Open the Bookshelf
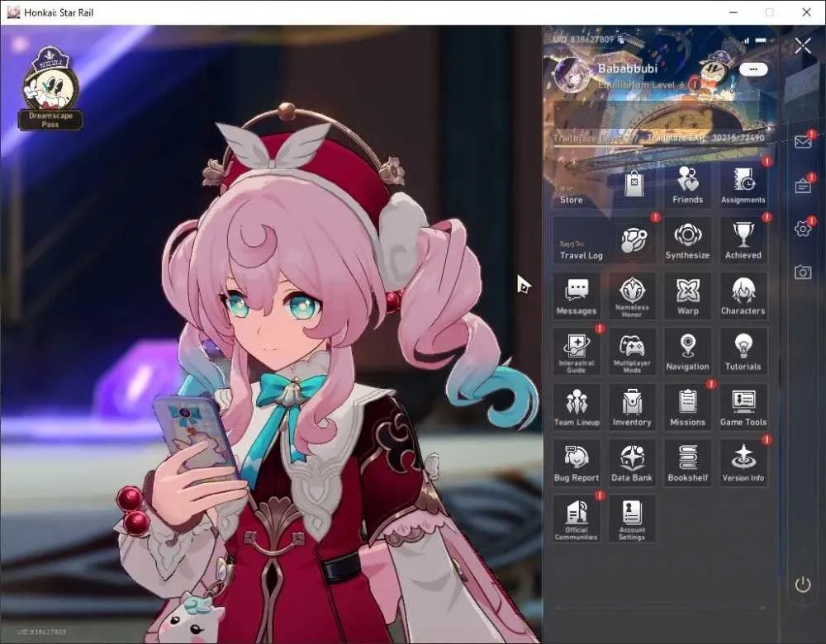Screen dimensions: 826x644 (x=687, y=463)
